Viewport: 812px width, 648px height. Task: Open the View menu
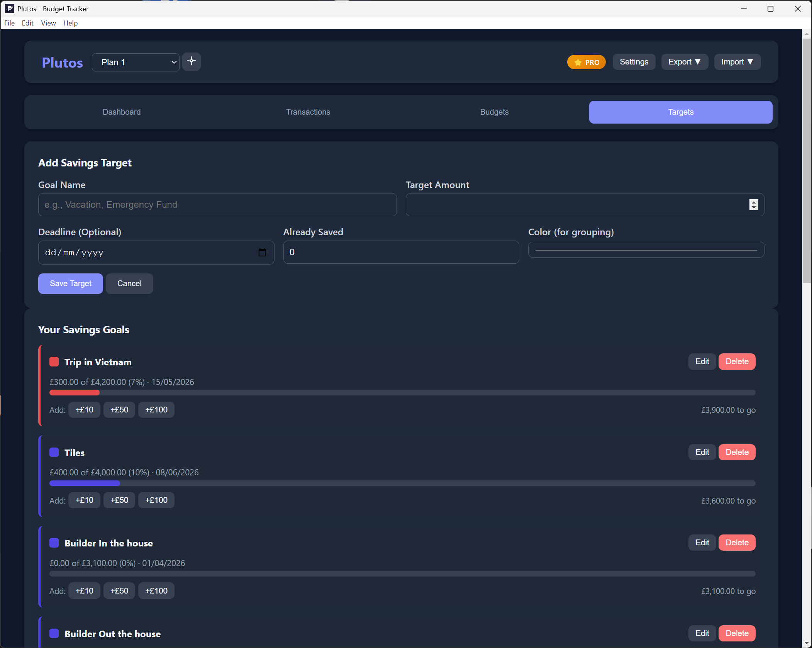point(48,23)
